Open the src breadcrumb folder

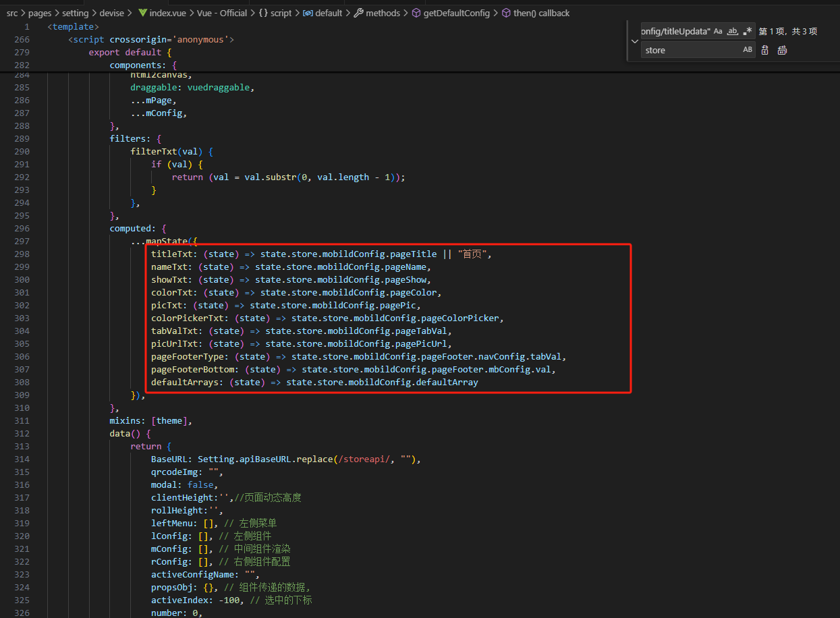click(12, 13)
